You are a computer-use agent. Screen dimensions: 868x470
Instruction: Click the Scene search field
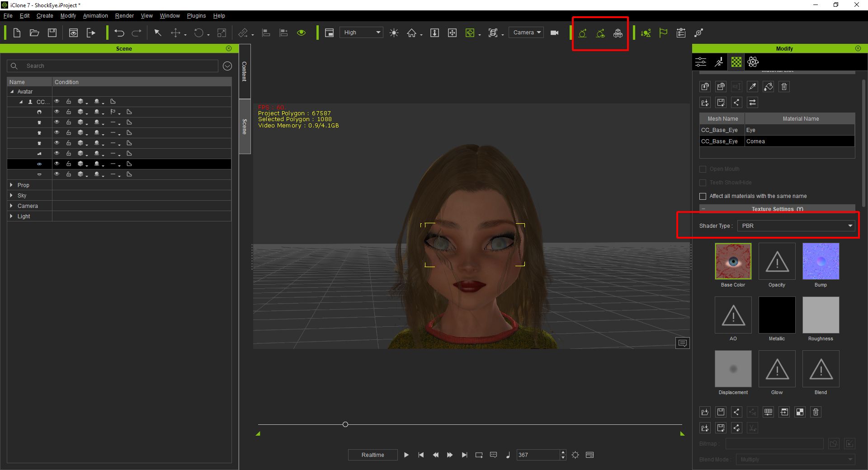click(113, 66)
